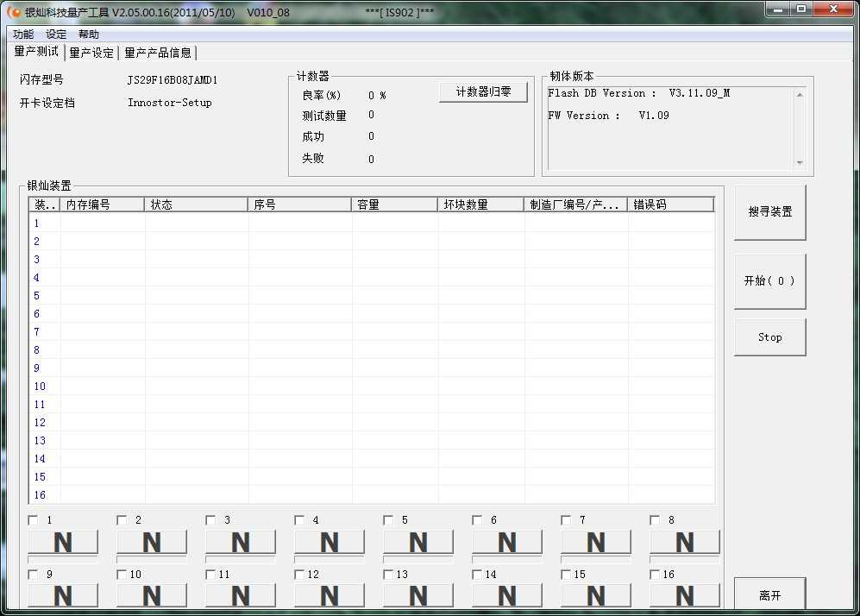Image resolution: width=860 pixels, height=616 pixels.
Task: Select device row 16 in the list
Action: tap(372, 494)
